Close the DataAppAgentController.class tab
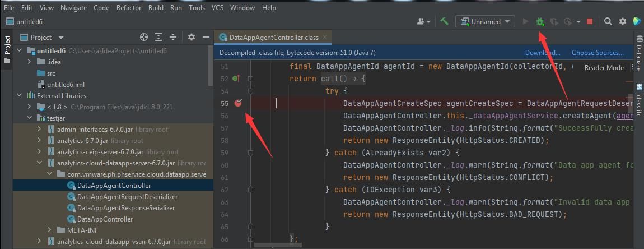644x249 pixels. pyautogui.click(x=326, y=38)
